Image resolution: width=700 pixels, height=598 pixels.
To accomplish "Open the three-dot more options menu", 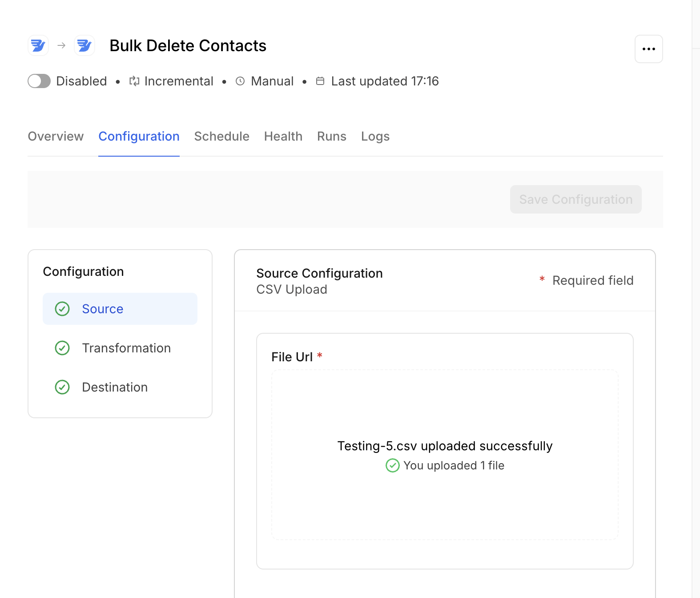I will (648, 49).
